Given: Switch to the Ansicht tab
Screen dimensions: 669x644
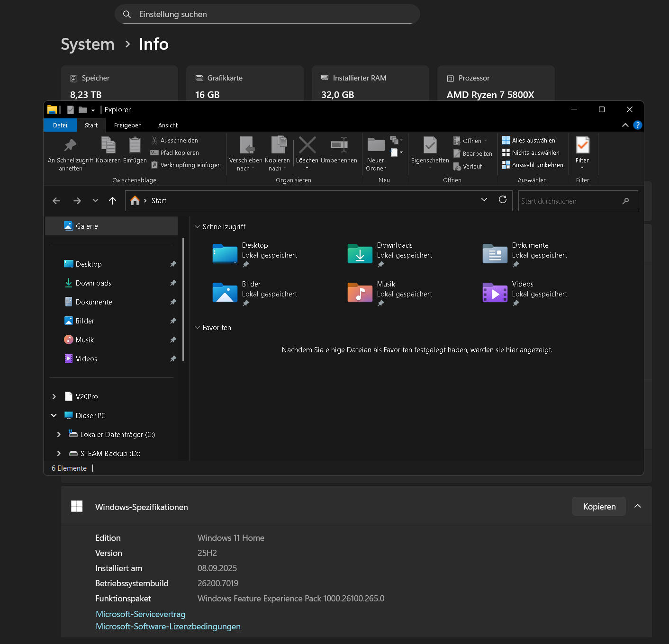Looking at the screenshot, I should pyautogui.click(x=168, y=125).
